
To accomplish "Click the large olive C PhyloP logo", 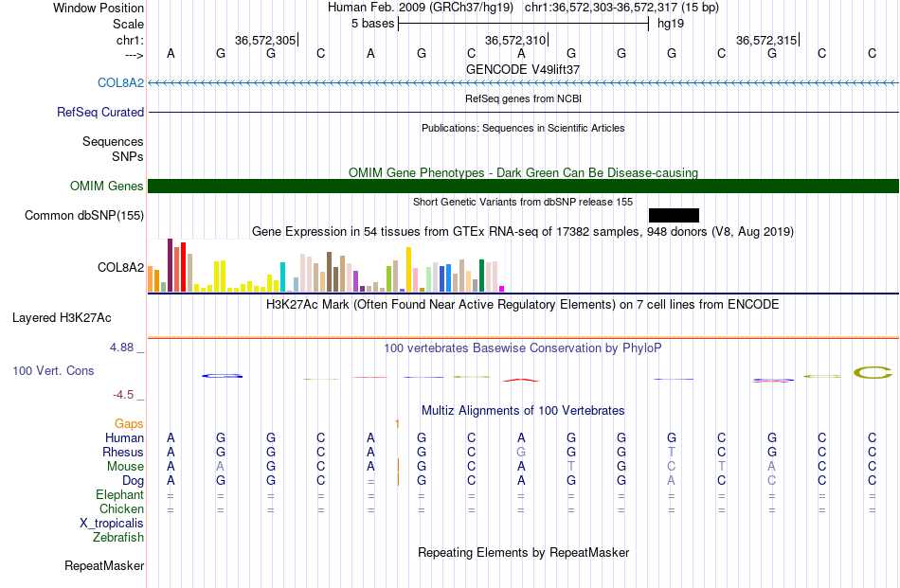I will point(873,373).
